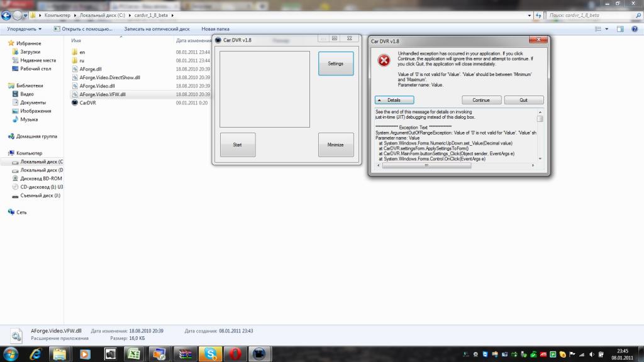The image size is (644, 362).
Task: Refresh the Explorer address bar
Action: point(538,16)
